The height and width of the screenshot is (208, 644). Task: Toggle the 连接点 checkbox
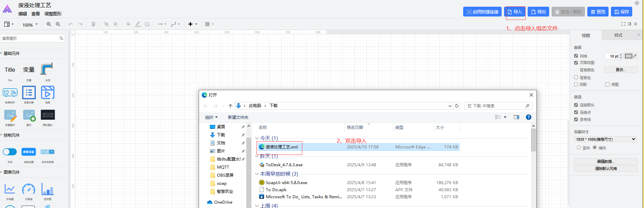coord(576,112)
